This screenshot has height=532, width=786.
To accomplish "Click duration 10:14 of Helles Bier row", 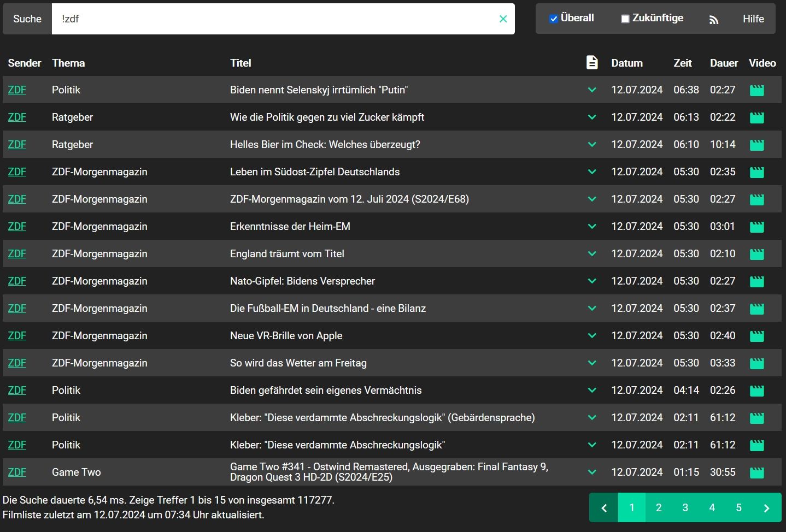I will coord(723,144).
